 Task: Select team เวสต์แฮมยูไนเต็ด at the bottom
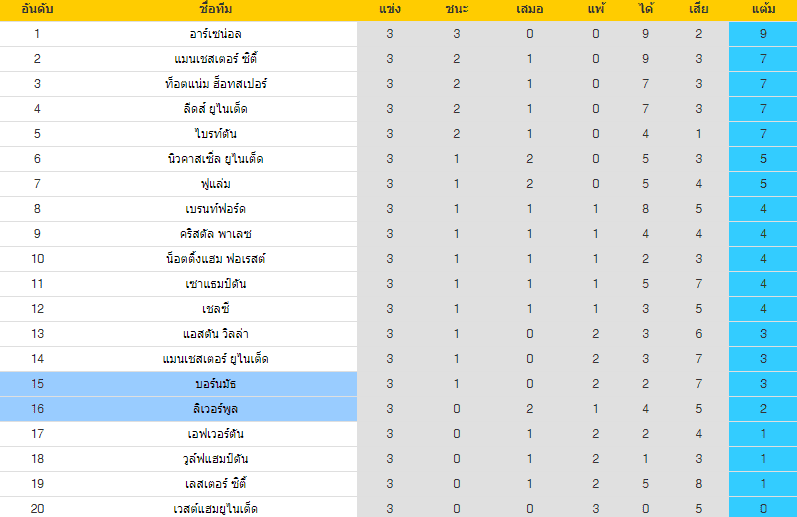pos(216,508)
